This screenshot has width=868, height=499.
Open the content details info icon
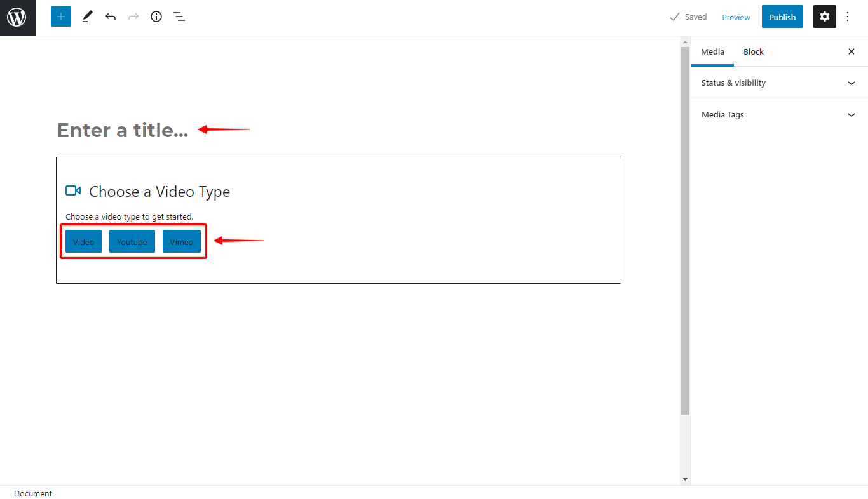tap(156, 17)
